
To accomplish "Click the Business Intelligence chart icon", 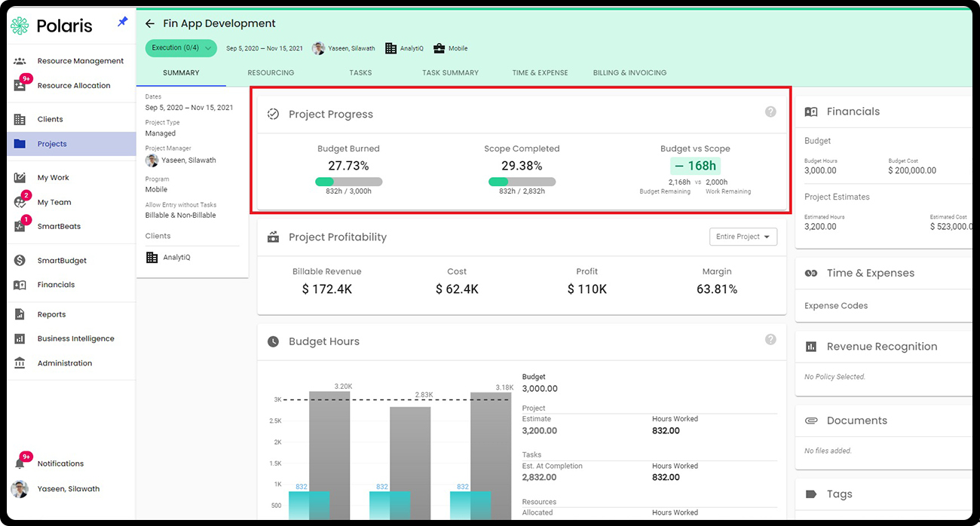I will [20, 339].
